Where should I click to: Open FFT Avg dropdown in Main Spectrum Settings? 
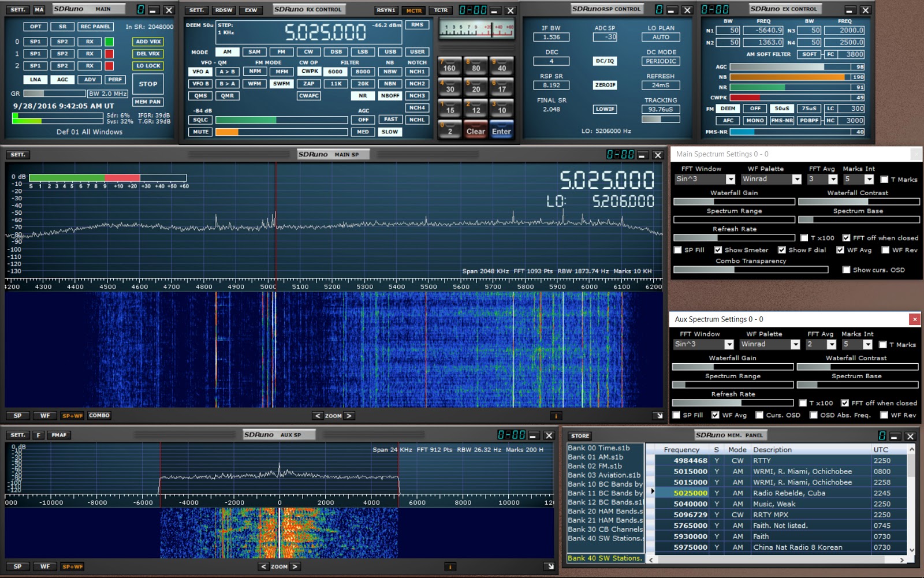pos(833,180)
